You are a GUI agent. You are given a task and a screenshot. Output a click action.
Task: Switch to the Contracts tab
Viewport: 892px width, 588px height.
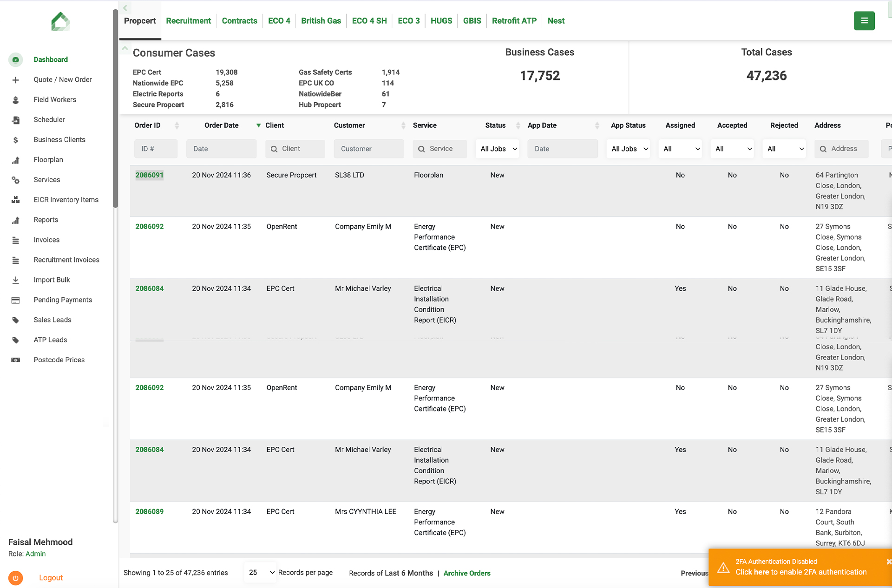click(239, 21)
